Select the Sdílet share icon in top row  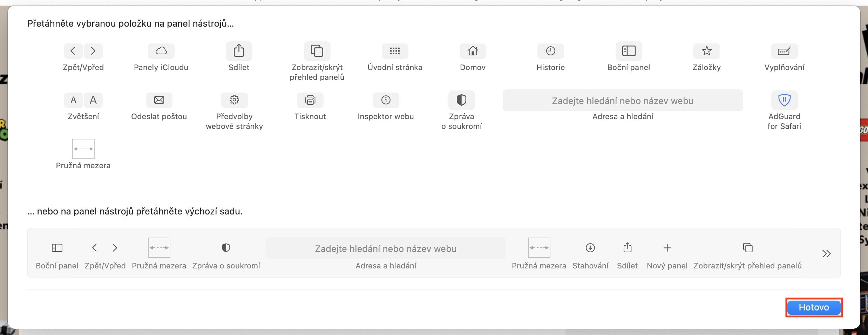[x=239, y=51]
